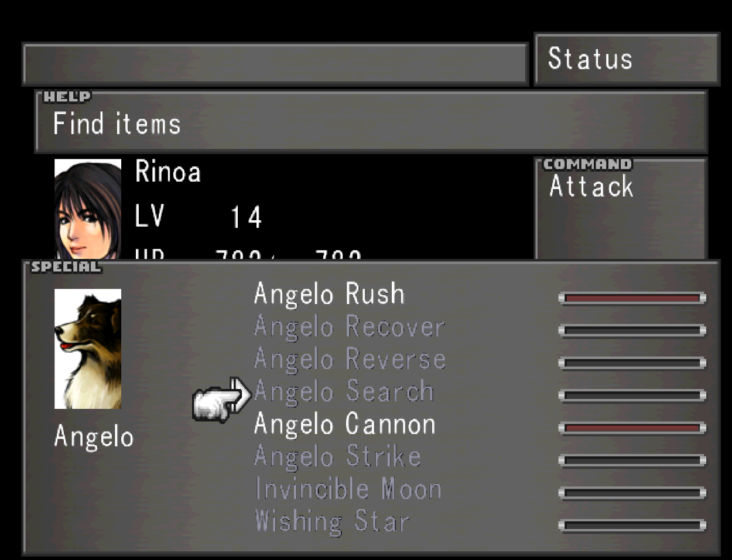Viewport: 732px width, 560px height.
Task: Open the Status menu title
Action: (x=590, y=59)
